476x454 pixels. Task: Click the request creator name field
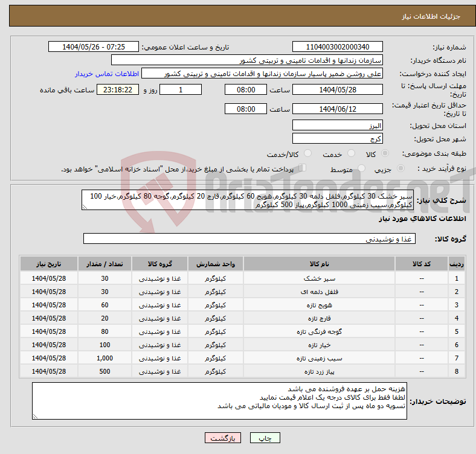pyautogui.click(x=262, y=74)
